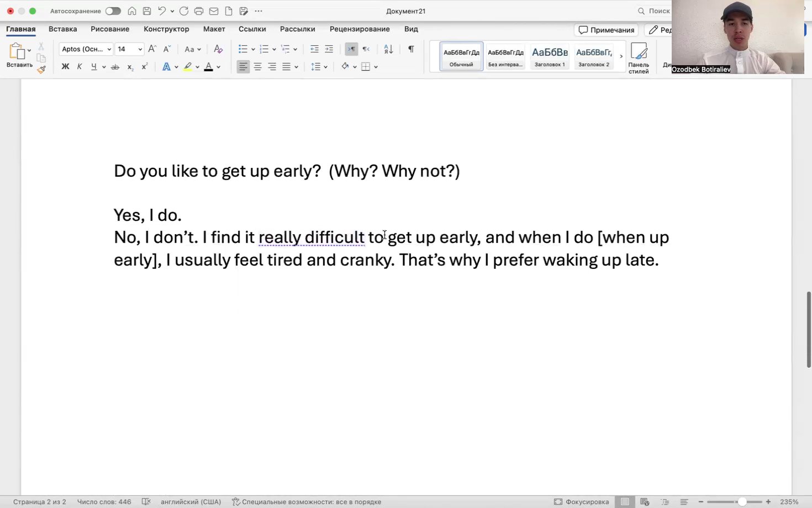Open the Вставка ribbon tab
The width and height of the screenshot is (812, 508).
(62, 29)
